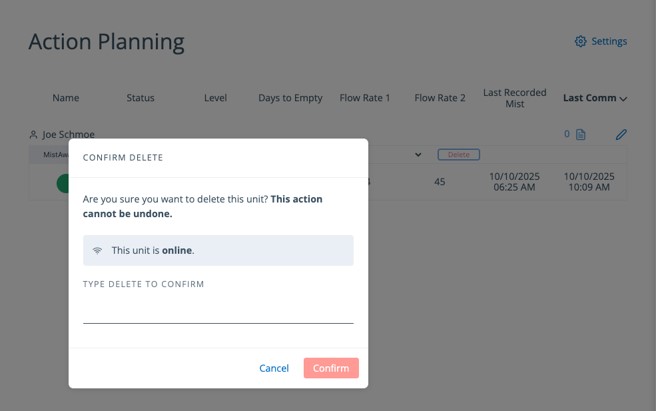Click the user icon beside Joe Schmoe
The image size is (656, 411).
tap(33, 135)
